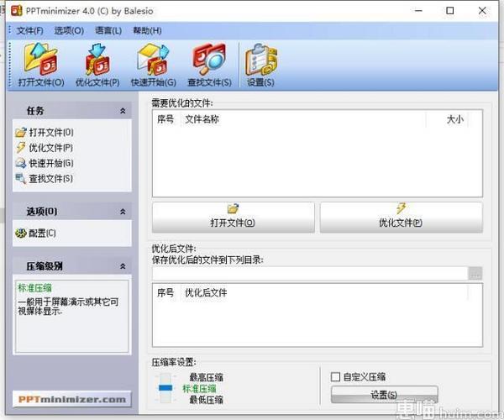The width and height of the screenshot is (504, 420).
Task: Click the output directory input field
Action: coord(310,274)
